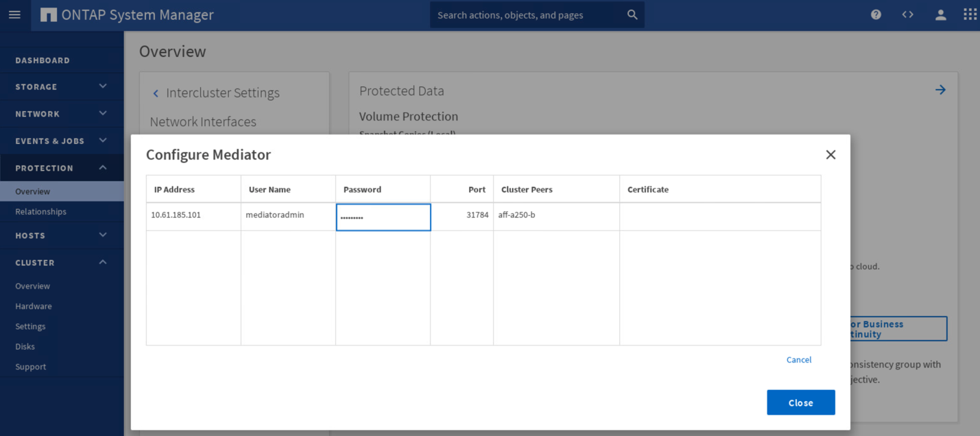The width and height of the screenshot is (980, 436).
Task: Click the mediator Password field
Action: tap(383, 217)
